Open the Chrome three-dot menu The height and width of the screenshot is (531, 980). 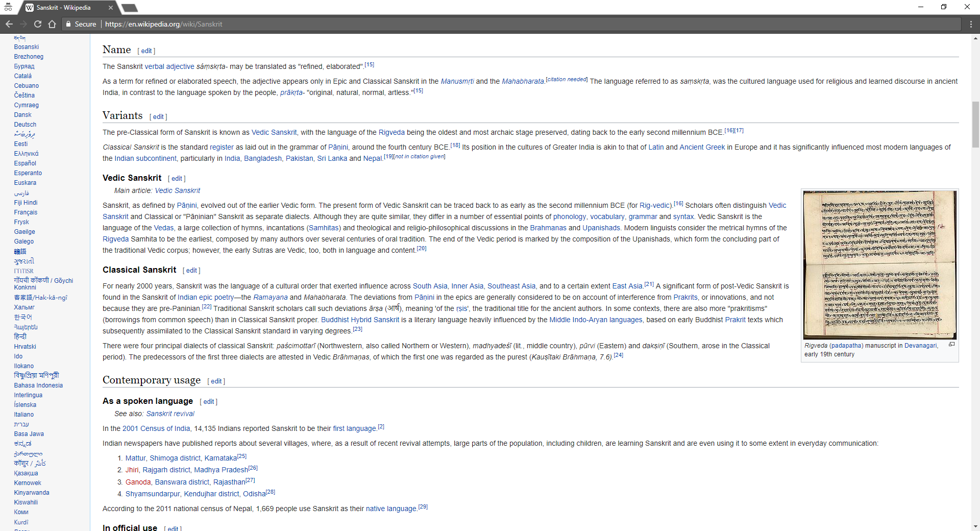(x=971, y=24)
